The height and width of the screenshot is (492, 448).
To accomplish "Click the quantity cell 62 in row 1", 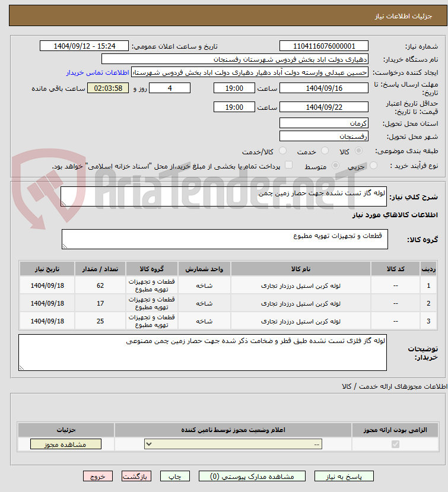I will pyautogui.click(x=100, y=285).
